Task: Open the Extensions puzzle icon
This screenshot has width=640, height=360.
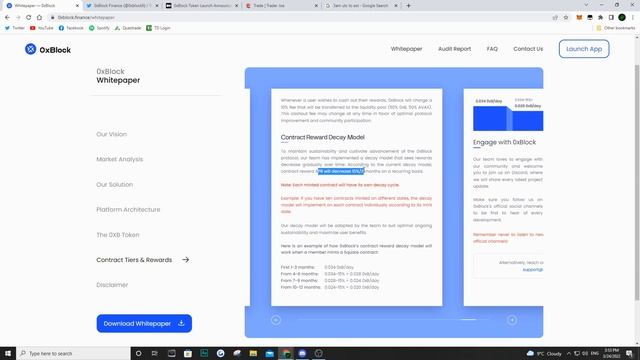Action: point(600,18)
